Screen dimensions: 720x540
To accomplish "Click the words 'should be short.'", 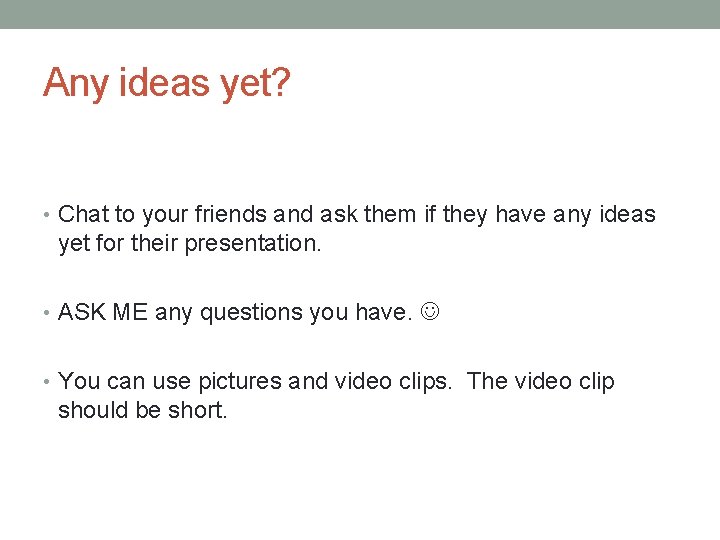I will click(x=142, y=410).
